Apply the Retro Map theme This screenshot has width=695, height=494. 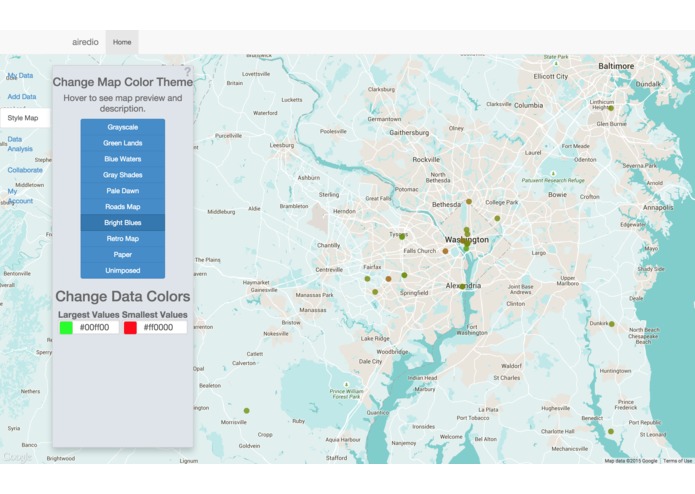[x=123, y=239]
